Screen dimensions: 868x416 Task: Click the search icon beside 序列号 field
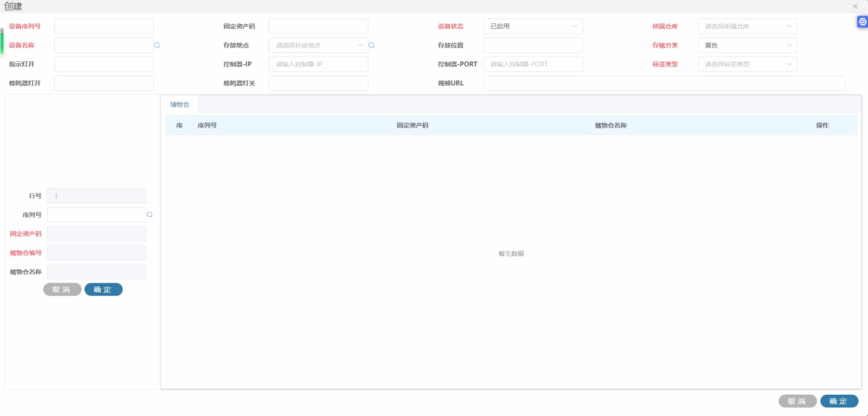(x=150, y=215)
